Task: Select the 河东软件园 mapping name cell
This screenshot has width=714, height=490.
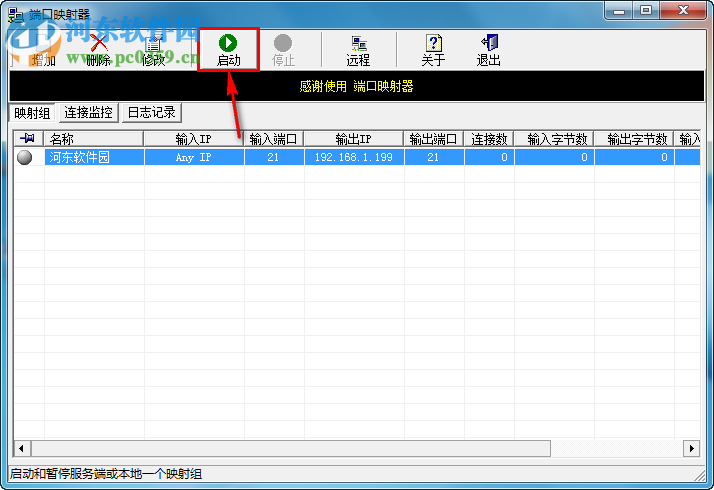Action: [94, 157]
